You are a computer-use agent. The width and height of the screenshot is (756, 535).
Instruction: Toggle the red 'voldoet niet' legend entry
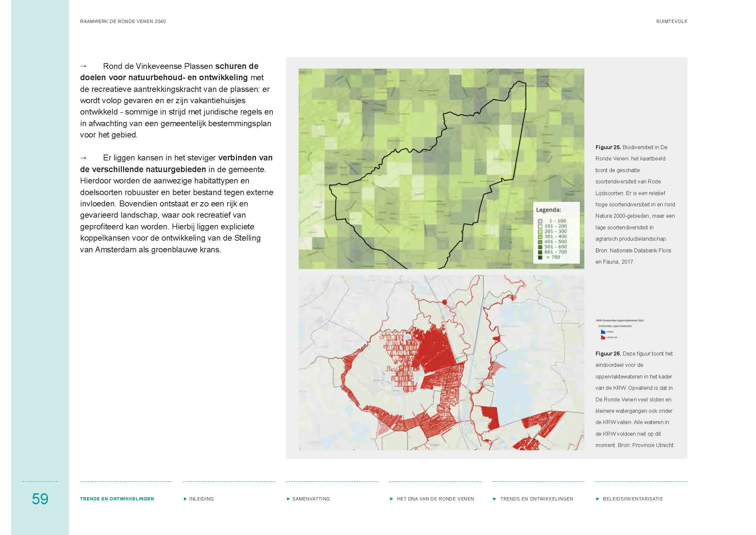(603, 338)
